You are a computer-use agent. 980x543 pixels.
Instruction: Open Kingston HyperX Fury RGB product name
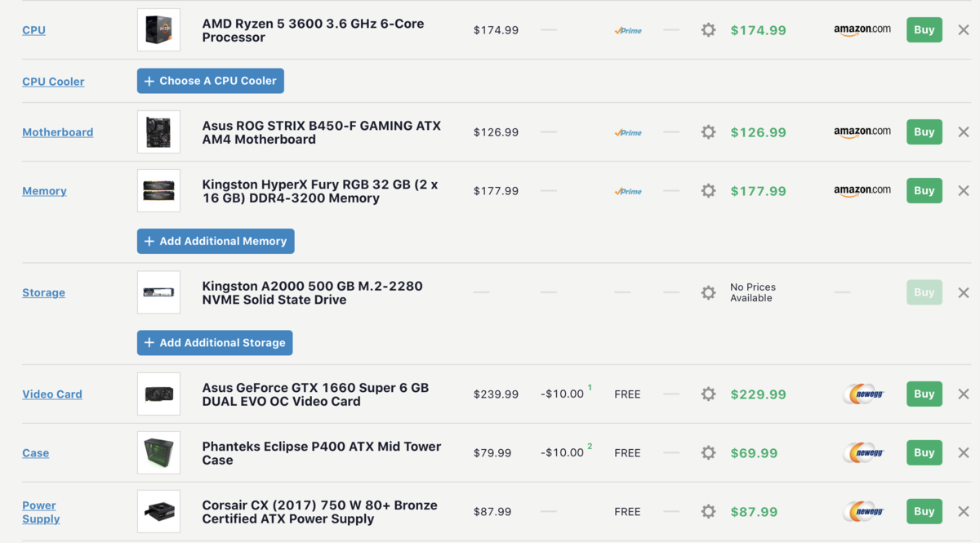point(320,191)
